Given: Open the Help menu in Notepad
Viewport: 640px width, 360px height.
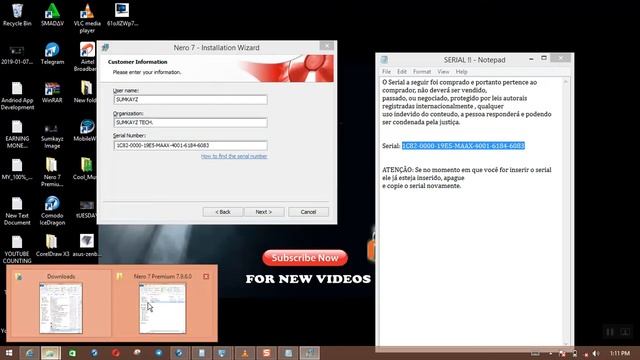Looking at the screenshot, I should tap(462, 72).
